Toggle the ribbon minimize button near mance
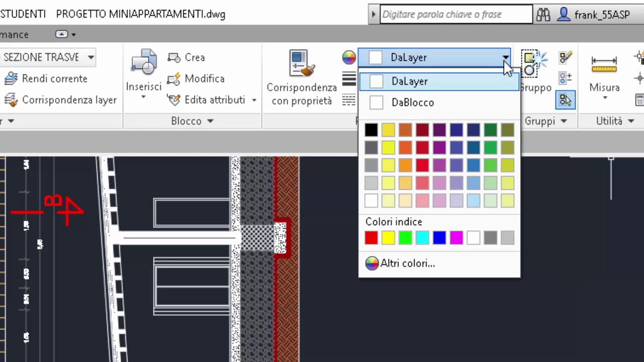Image resolution: width=644 pixels, height=362 pixels. (61, 34)
